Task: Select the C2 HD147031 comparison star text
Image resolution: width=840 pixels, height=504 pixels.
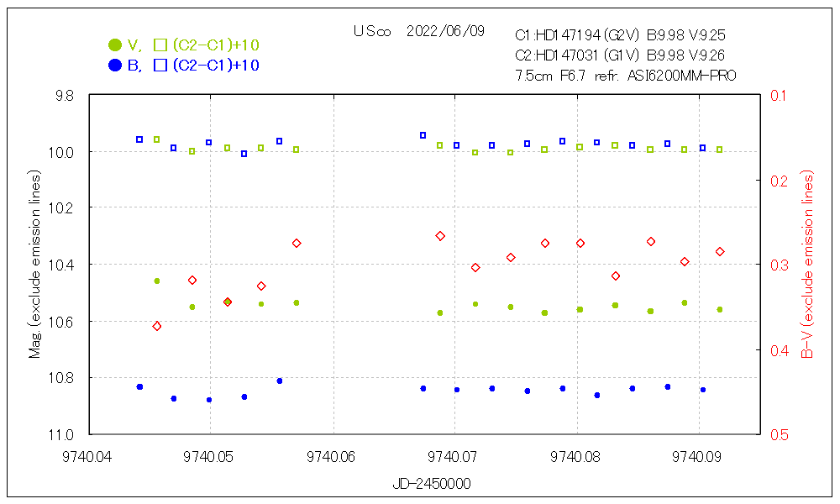Action: pos(620,55)
